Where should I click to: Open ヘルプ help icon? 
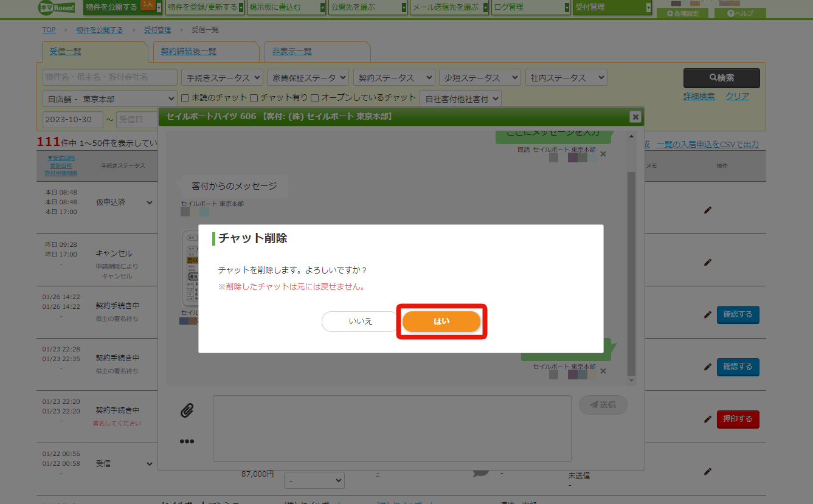[x=740, y=13]
